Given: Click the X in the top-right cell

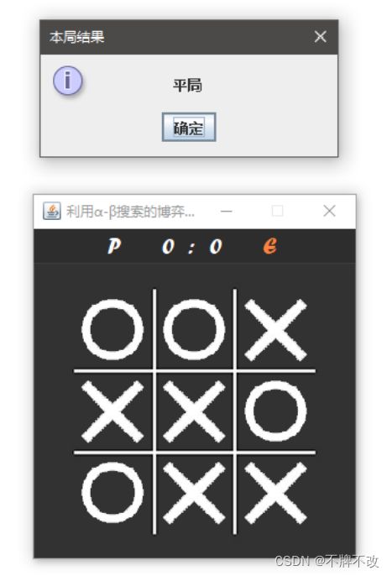Looking at the screenshot, I should pos(275,330).
